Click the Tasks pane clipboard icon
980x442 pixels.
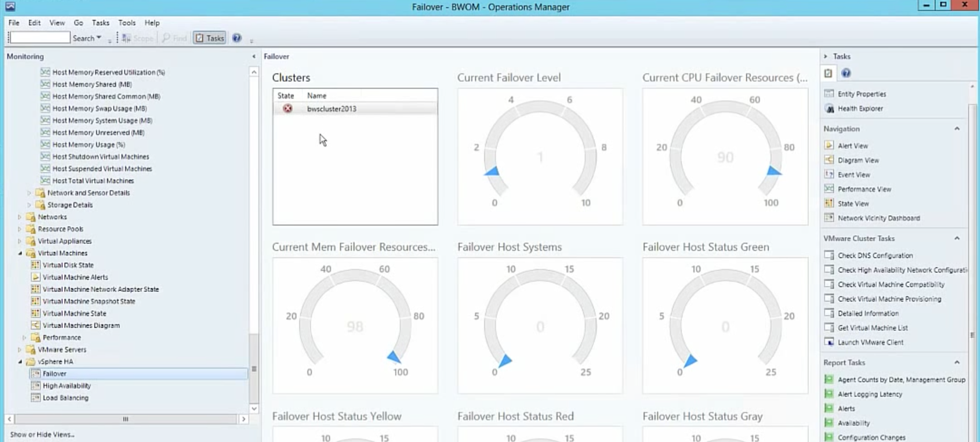coord(829,73)
